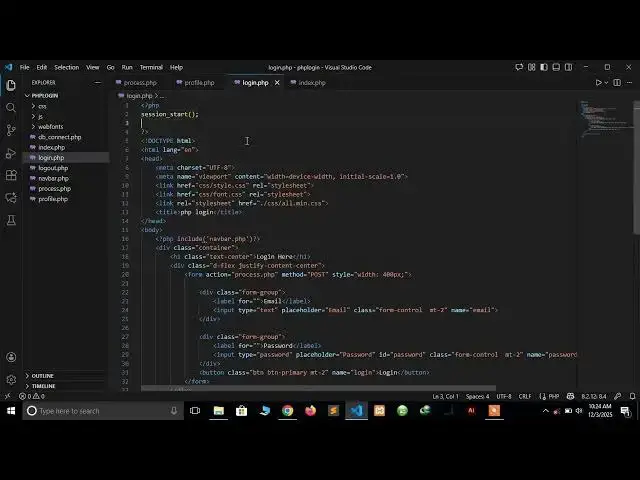The height and width of the screenshot is (480, 640).
Task: Change encoding via UTF-8
Action: [x=504, y=396]
